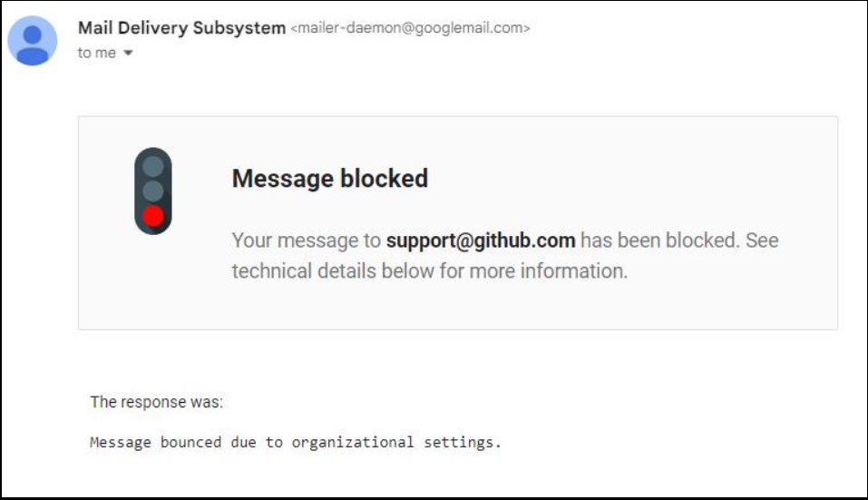Viewport: 868px width, 500px height.
Task: Select the Mail Delivery Subsystem sender name
Action: (181, 28)
